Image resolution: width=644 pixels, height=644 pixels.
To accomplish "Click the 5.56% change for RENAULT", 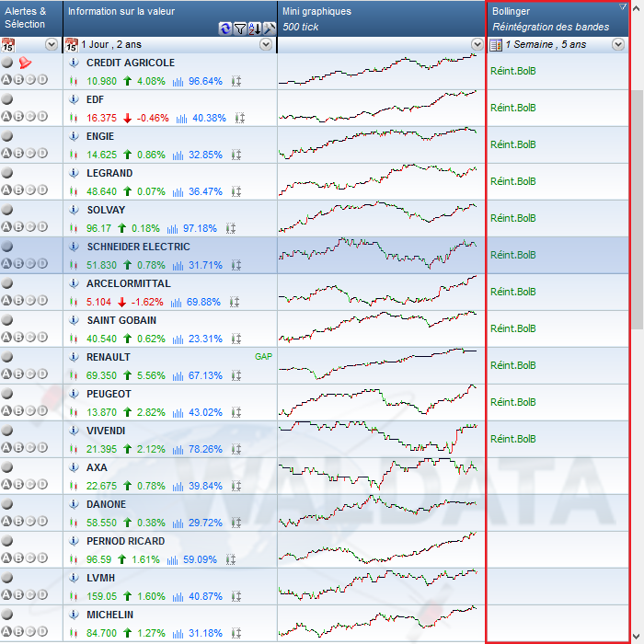I will (x=151, y=375).
